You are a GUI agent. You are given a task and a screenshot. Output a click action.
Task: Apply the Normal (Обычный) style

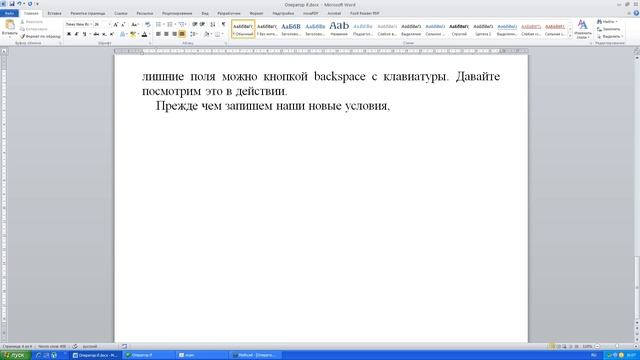pyautogui.click(x=243, y=29)
